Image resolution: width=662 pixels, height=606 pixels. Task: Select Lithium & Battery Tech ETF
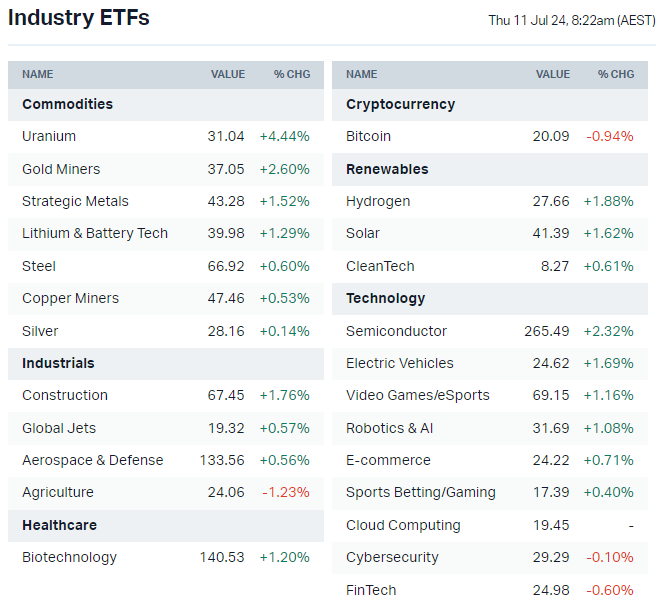coord(95,233)
